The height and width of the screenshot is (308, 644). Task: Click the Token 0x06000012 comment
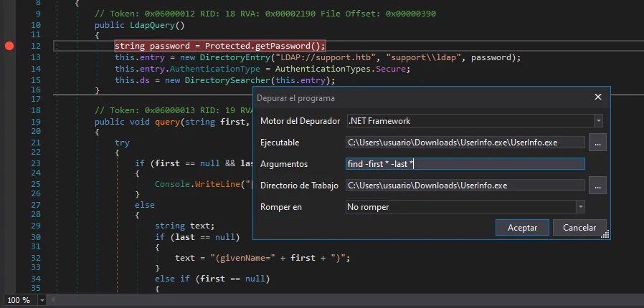(x=265, y=14)
